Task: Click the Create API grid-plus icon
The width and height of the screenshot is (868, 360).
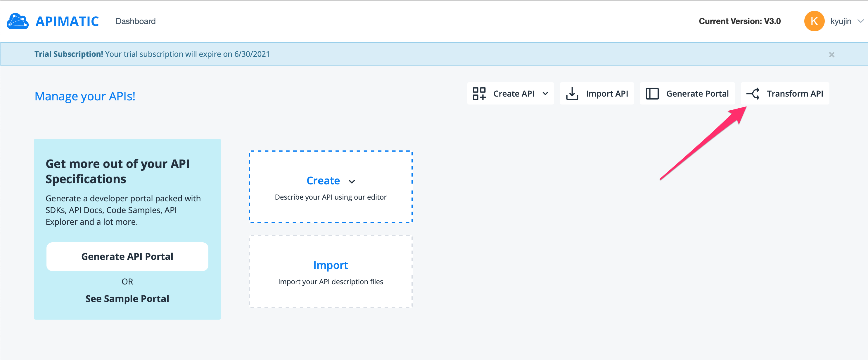Action: coord(479,93)
